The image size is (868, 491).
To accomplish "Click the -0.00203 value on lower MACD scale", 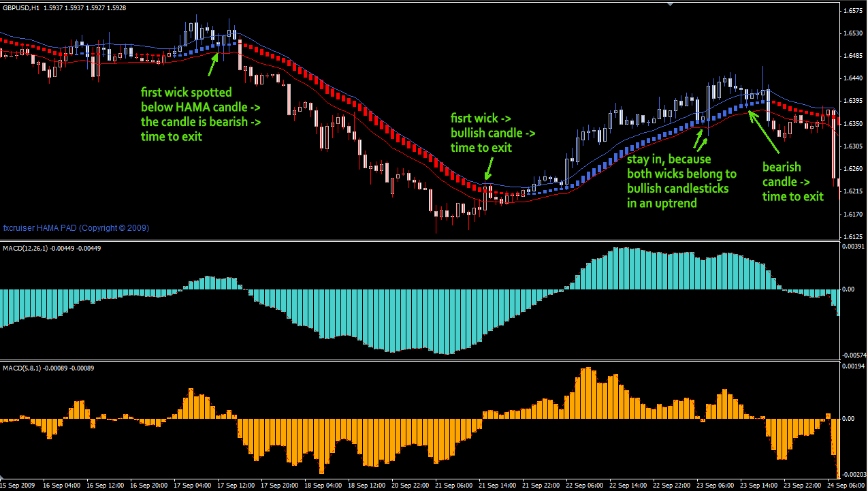I will click(854, 474).
